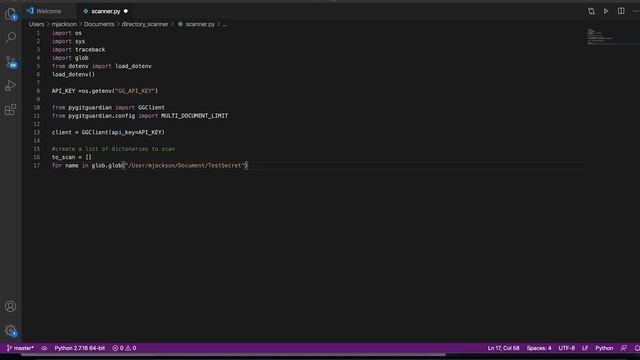Click Spaces: 4 indentation setting
640x360 pixels.
[x=539, y=348]
